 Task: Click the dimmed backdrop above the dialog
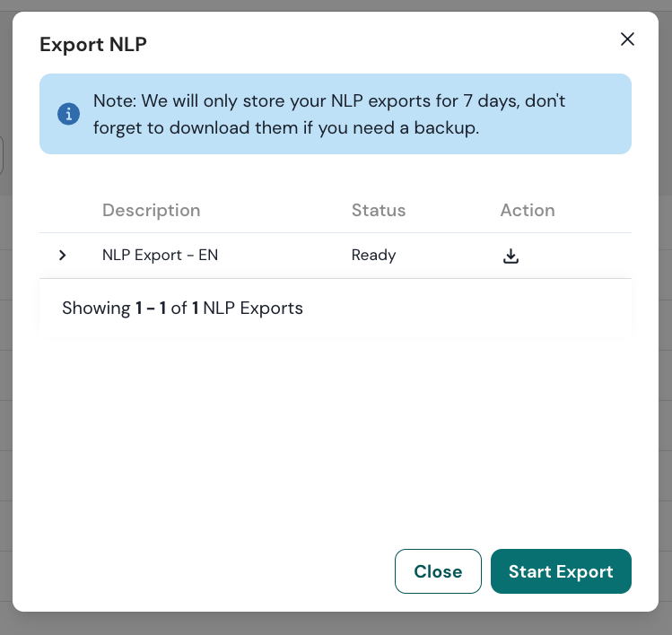click(x=336, y=5)
